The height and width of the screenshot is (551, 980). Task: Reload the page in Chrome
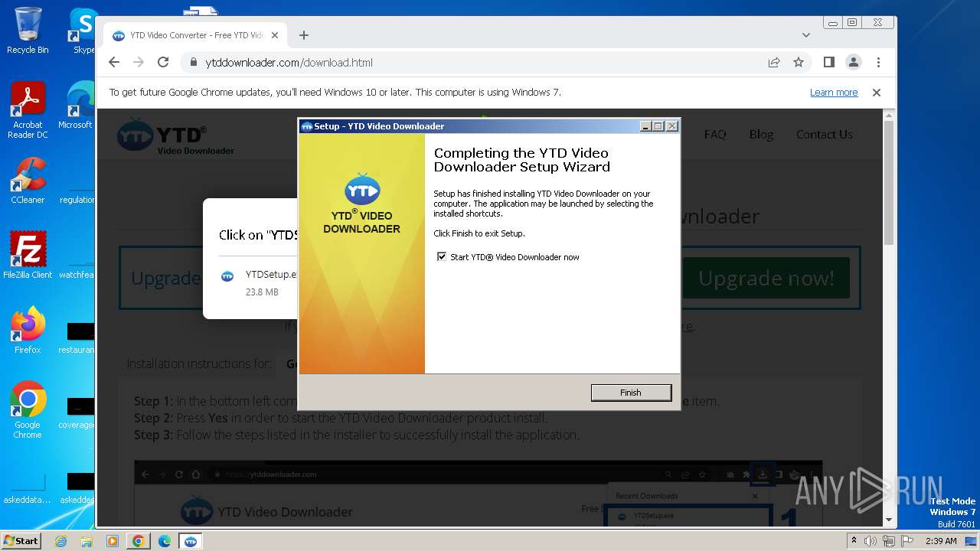click(163, 62)
